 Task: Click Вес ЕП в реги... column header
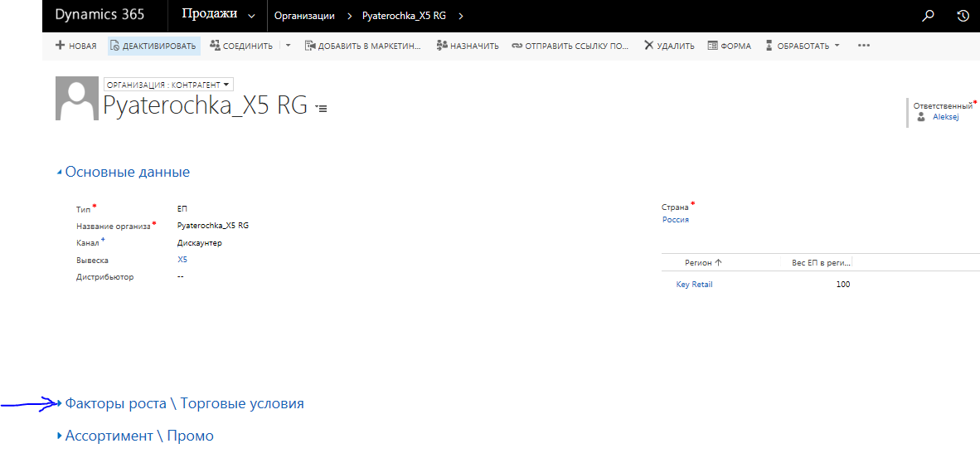click(821, 263)
